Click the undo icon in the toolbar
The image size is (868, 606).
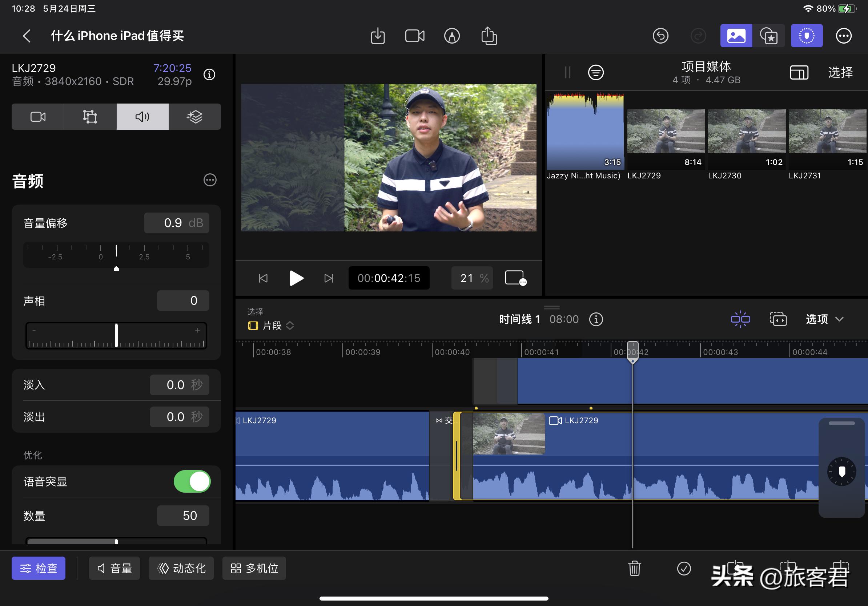pyautogui.click(x=661, y=36)
